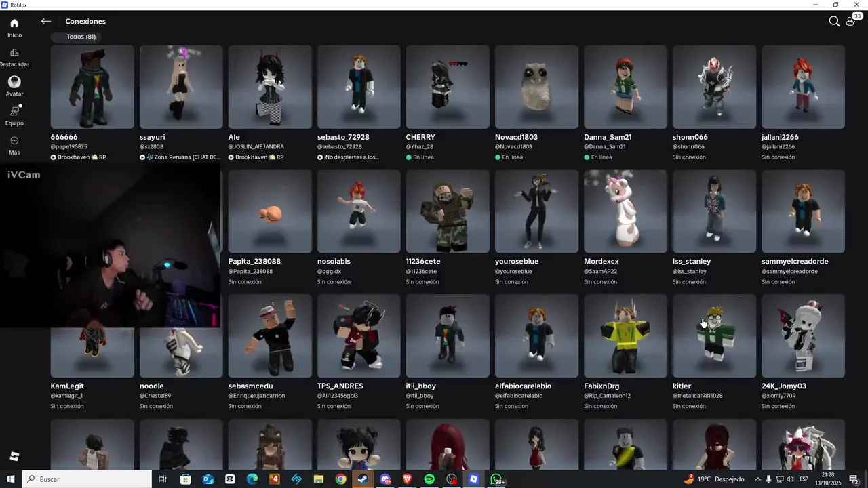Focus the Buscar taskbar search box

[x=87, y=479]
